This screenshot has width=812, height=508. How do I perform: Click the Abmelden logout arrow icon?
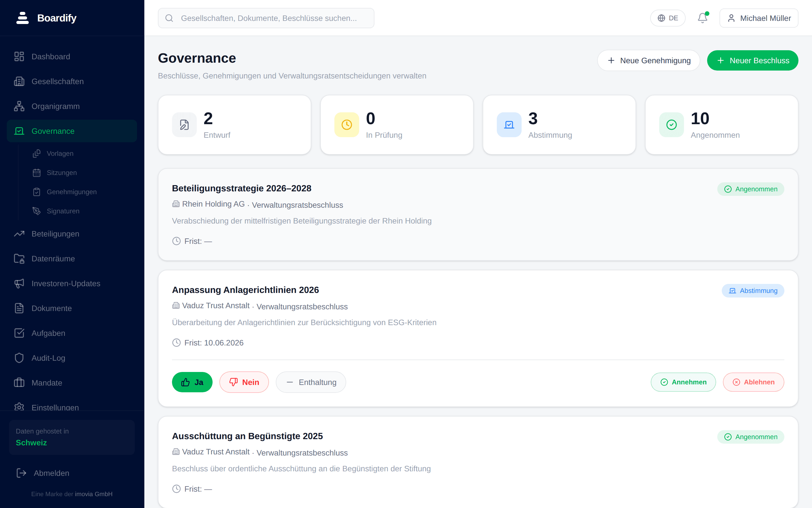click(21, 473)
